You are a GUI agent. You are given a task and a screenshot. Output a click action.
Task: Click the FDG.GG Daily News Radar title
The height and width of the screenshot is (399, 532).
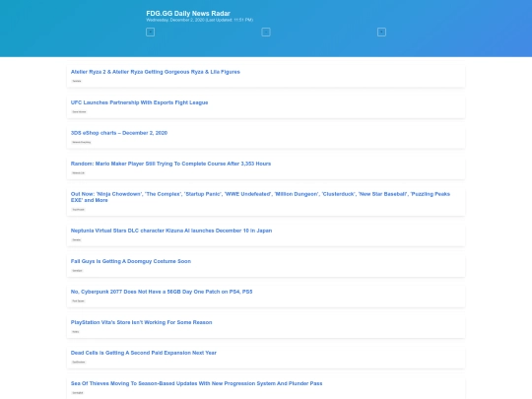click(x=188, y=13)
